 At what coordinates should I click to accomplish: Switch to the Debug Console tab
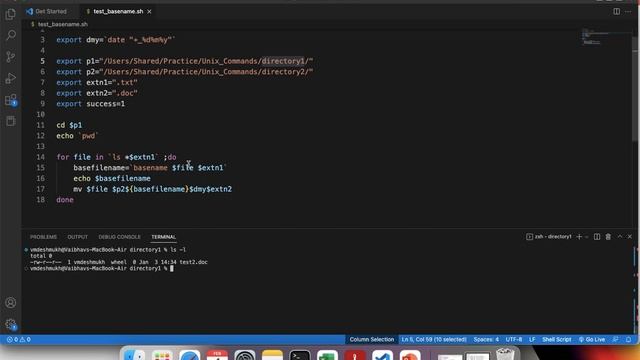pos(119,237)
